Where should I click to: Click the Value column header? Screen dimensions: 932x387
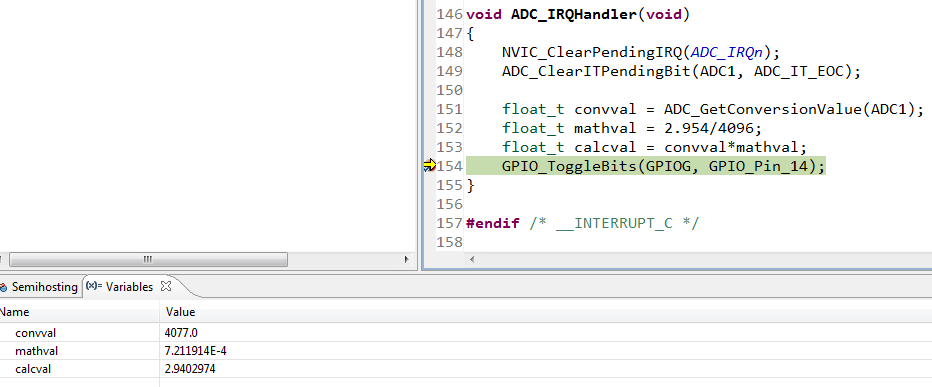tap(180, 312)
